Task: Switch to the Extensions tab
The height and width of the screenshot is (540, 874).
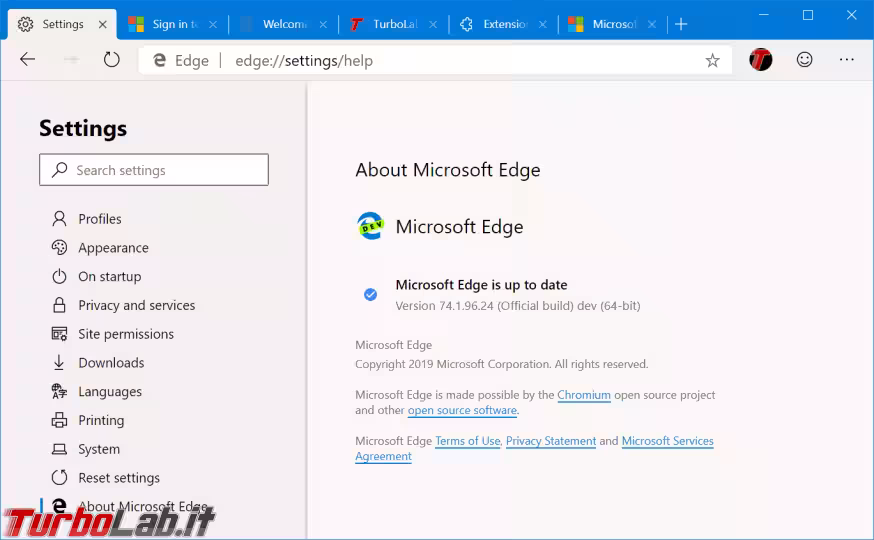Action: point(503,24)
